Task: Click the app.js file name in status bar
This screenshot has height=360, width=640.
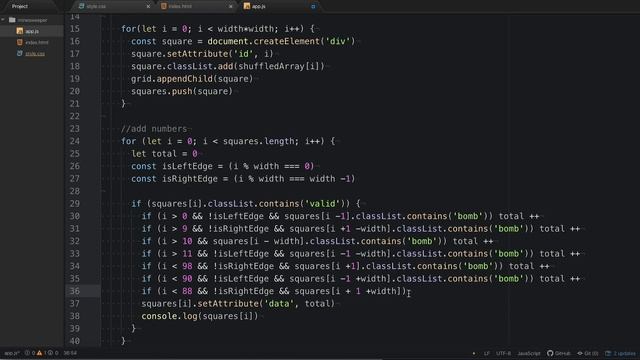Action: coord(12,353)
